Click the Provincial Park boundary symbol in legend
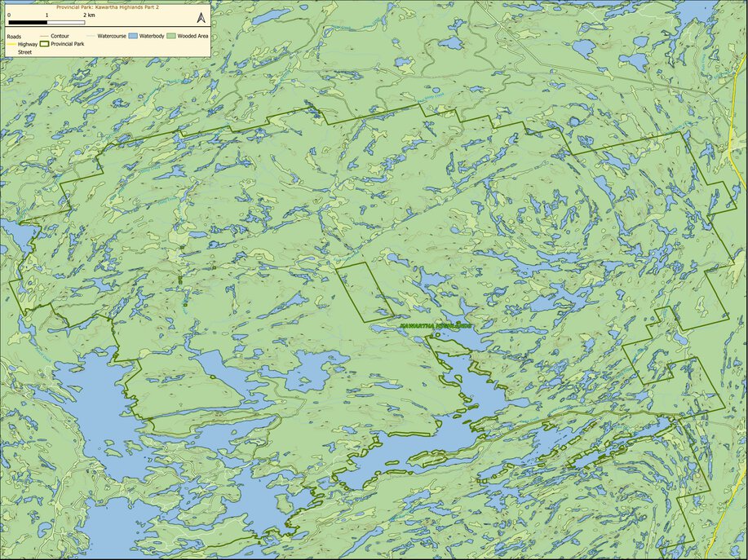 44,44
